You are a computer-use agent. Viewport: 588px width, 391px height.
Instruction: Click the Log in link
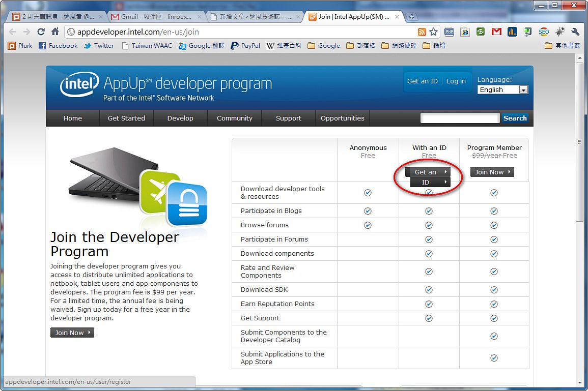456,81
